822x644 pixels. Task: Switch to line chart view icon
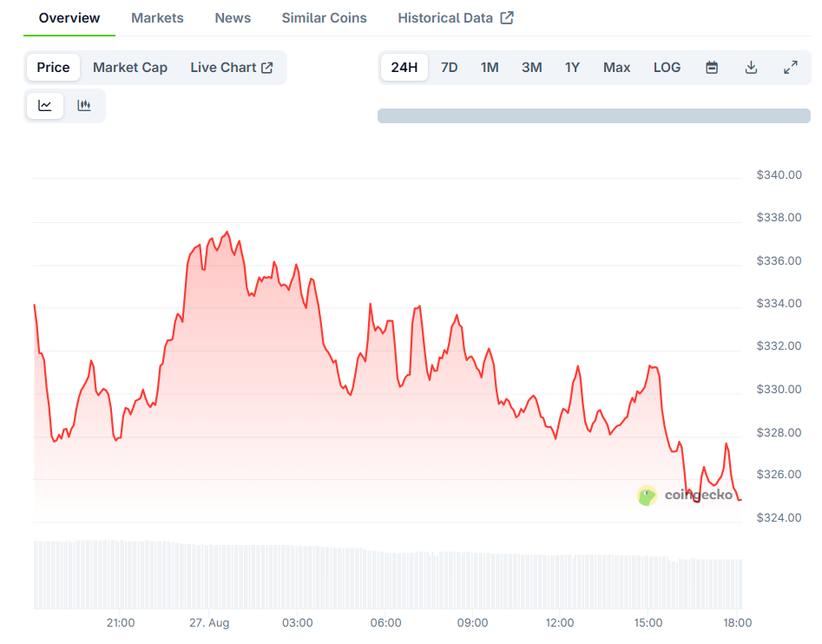coord(45,105)
